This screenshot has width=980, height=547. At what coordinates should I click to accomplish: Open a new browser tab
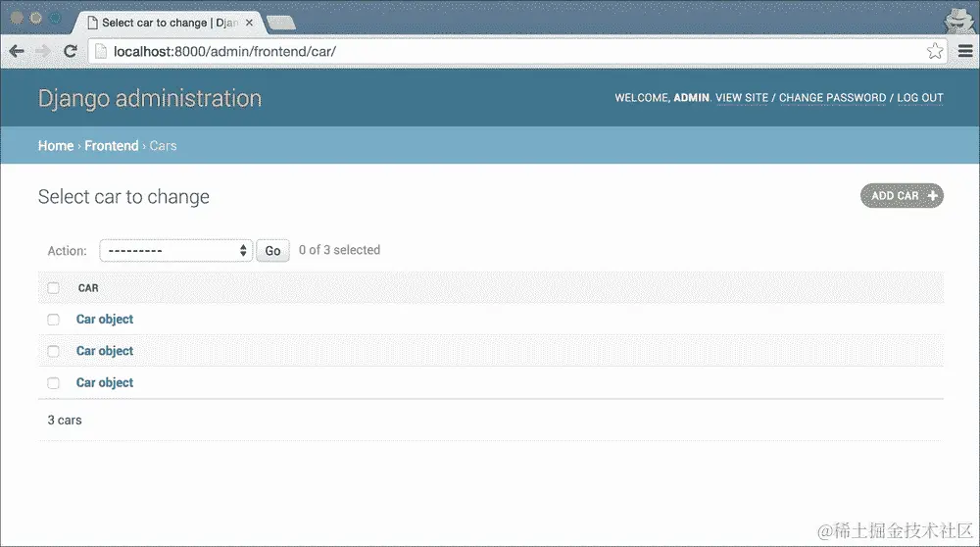[280, 24]
